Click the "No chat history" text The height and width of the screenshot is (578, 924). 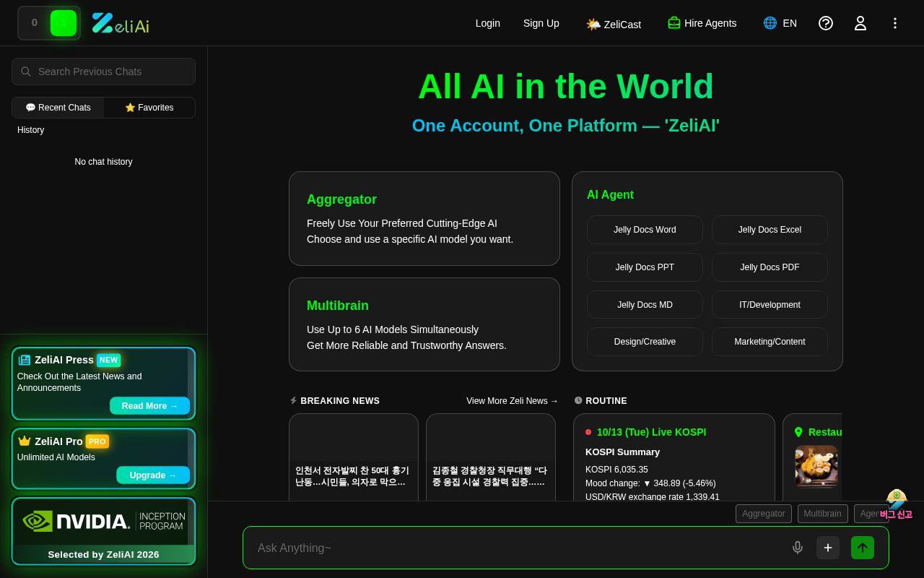pos(103,162)
